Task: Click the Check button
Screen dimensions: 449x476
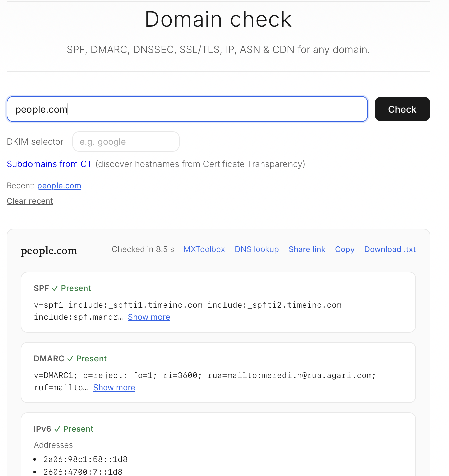Action: point(402,109)
